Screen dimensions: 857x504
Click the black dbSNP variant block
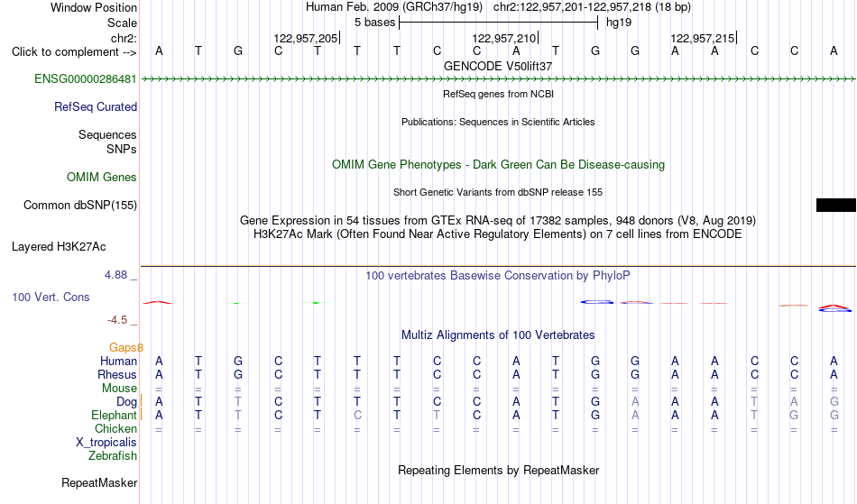pos(835,205)
